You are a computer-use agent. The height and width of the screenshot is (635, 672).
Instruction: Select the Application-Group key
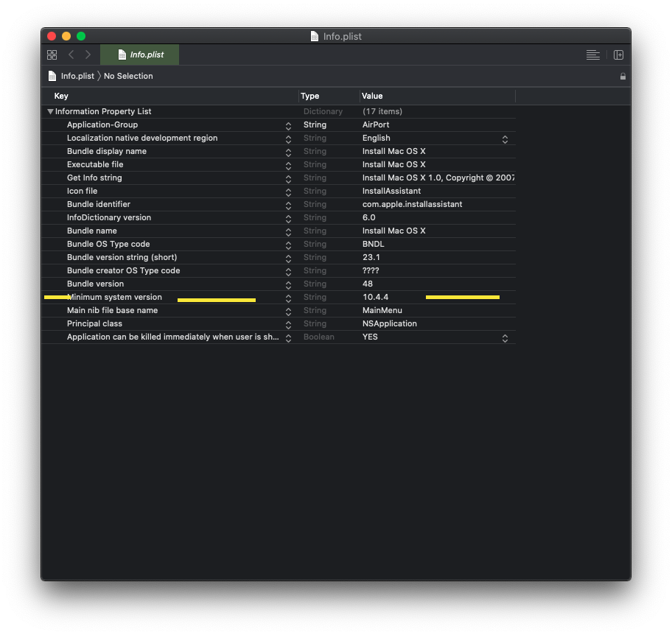(x=102, y=124)
